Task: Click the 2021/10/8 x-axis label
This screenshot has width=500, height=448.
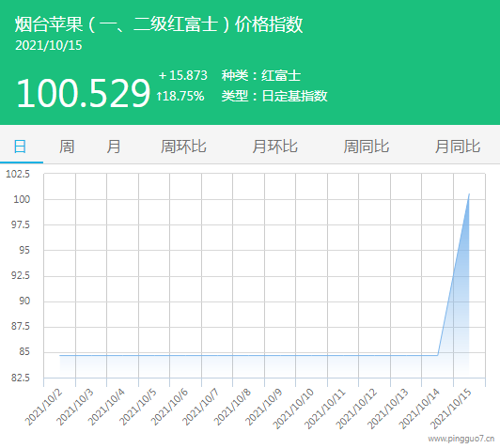Action: point(232,407)
